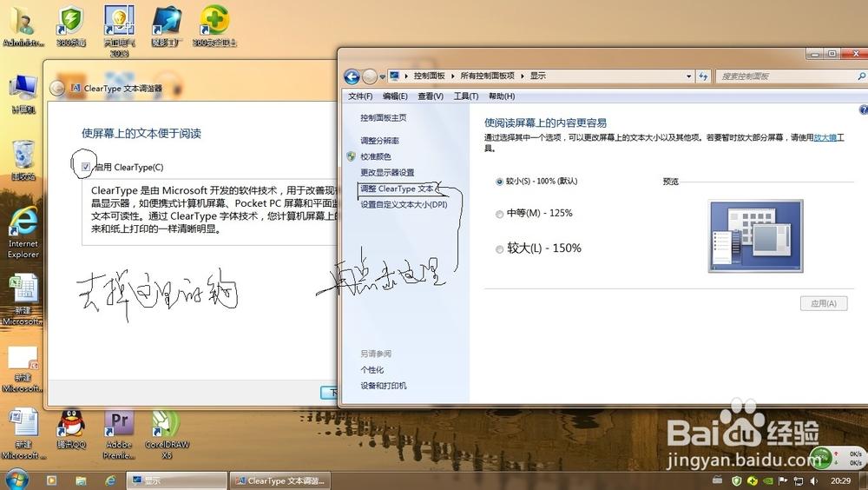Refresh the Control Panel address bar

[x=703, y=76]
